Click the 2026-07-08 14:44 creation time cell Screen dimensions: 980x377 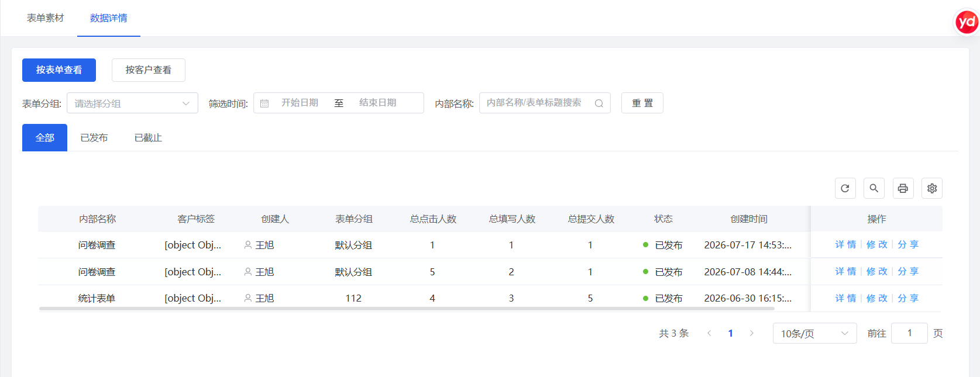(748, 272)
